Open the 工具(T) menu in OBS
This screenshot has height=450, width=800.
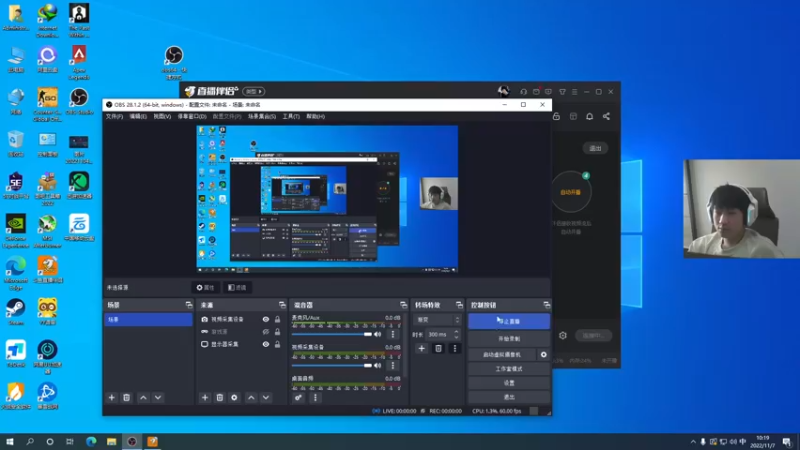click(x=291, y=117)
